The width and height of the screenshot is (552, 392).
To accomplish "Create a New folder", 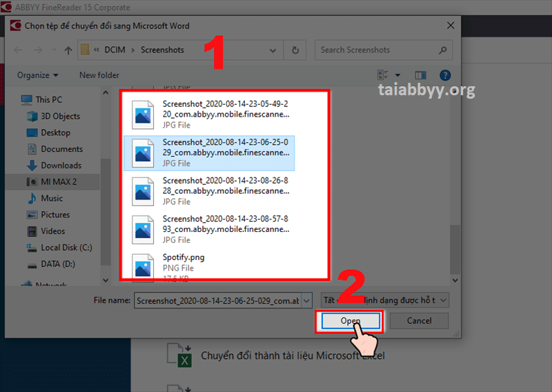I will coord(99,75).
